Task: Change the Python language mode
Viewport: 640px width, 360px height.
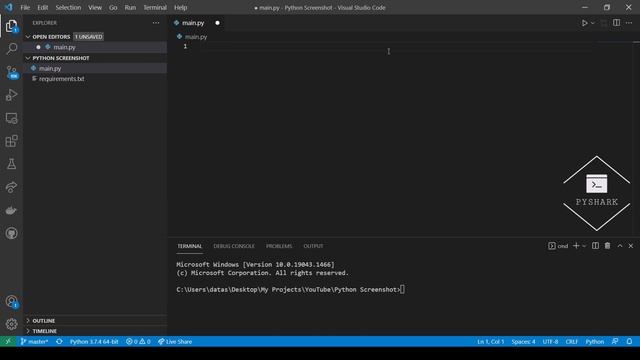Action: point(595,342)
